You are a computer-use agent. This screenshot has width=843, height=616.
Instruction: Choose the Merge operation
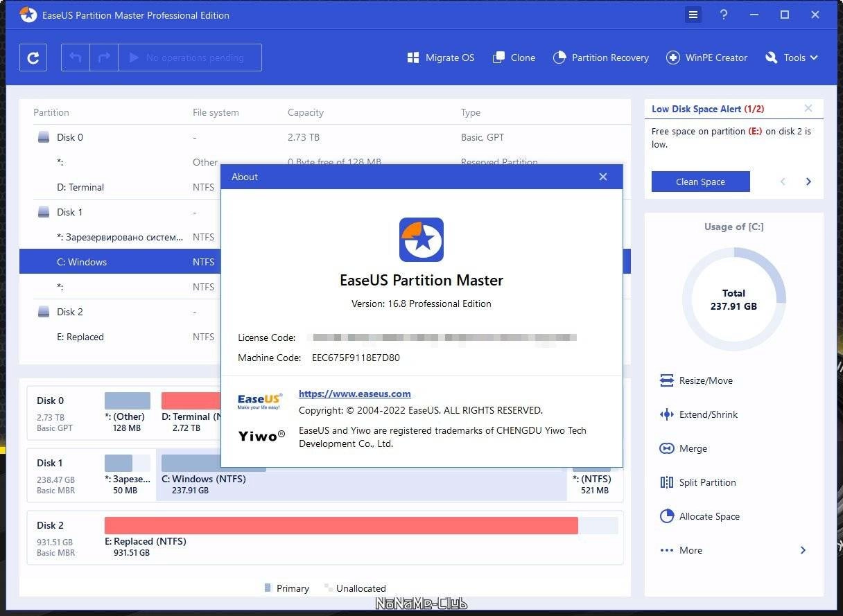click(684, 448)
